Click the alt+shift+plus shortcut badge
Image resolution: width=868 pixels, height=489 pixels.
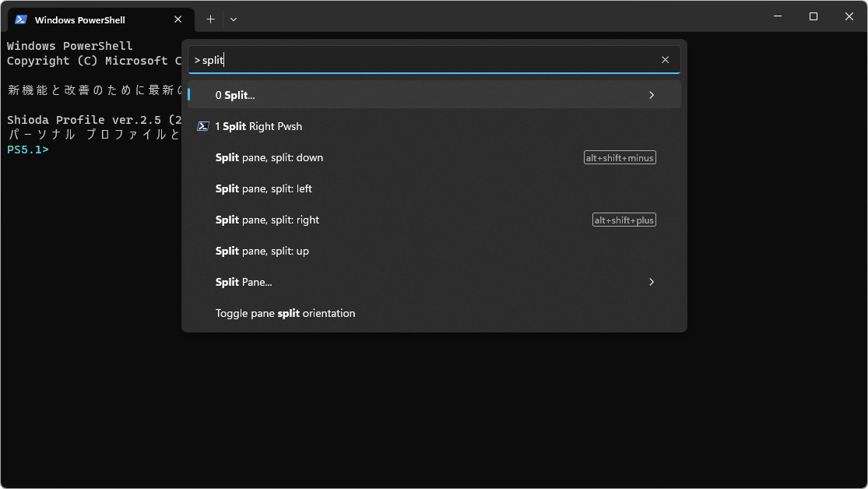point(624,220)
